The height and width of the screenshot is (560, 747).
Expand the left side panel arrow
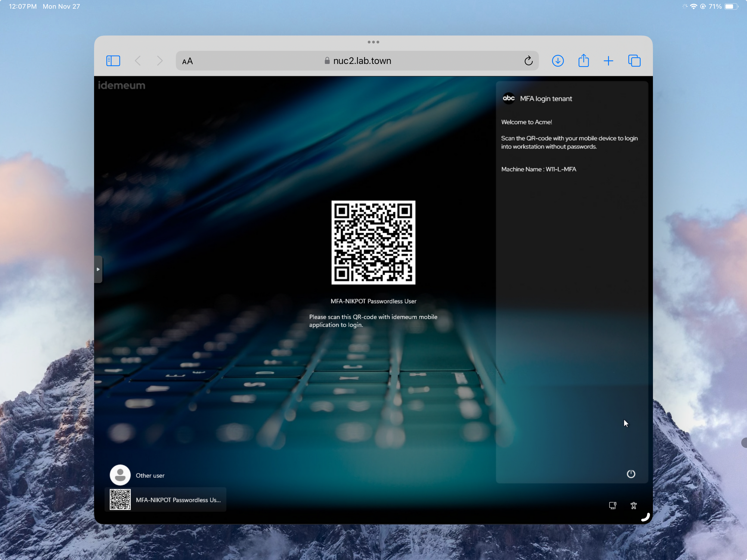(98, 269)
